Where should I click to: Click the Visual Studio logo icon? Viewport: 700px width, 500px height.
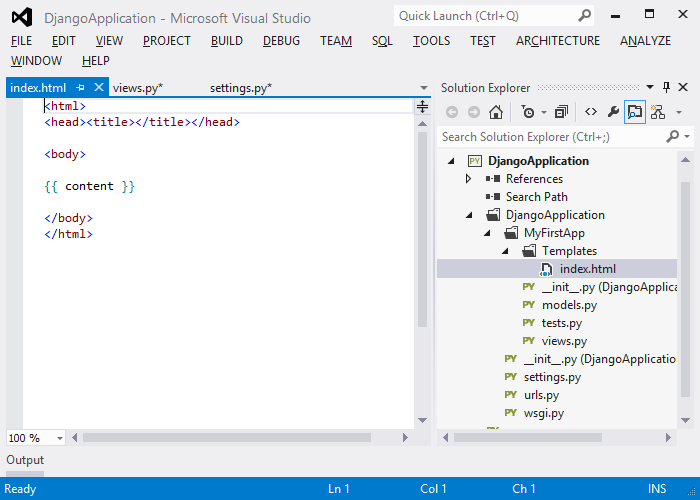pyautogui.click(x=22, y=17)
